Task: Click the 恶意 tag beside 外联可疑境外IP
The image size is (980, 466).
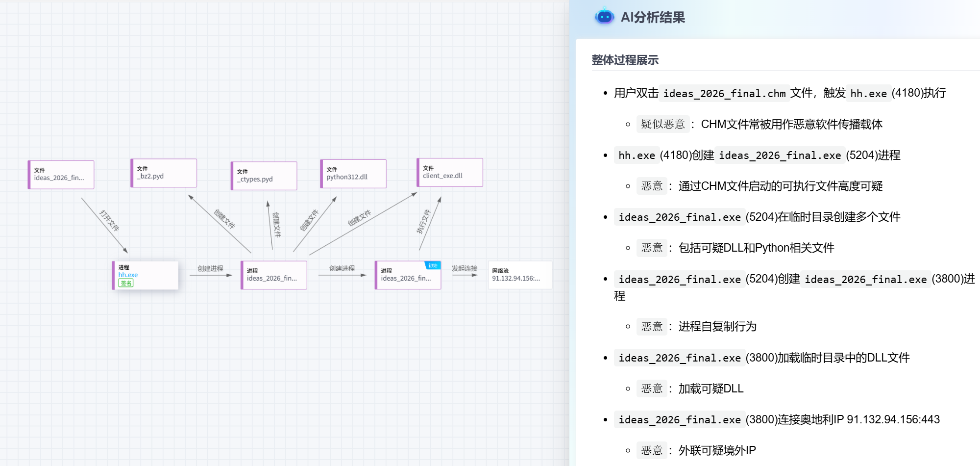Action: tap(652, 450)
